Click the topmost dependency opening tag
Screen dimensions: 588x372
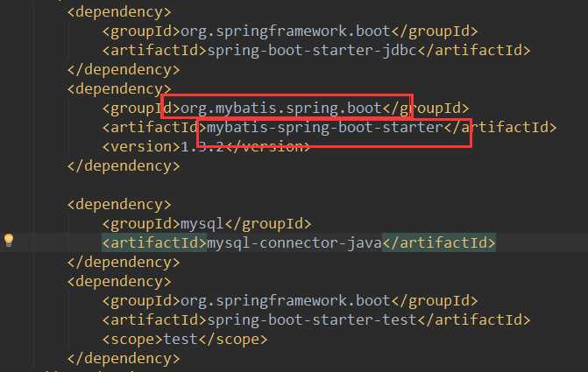(119, 12)
